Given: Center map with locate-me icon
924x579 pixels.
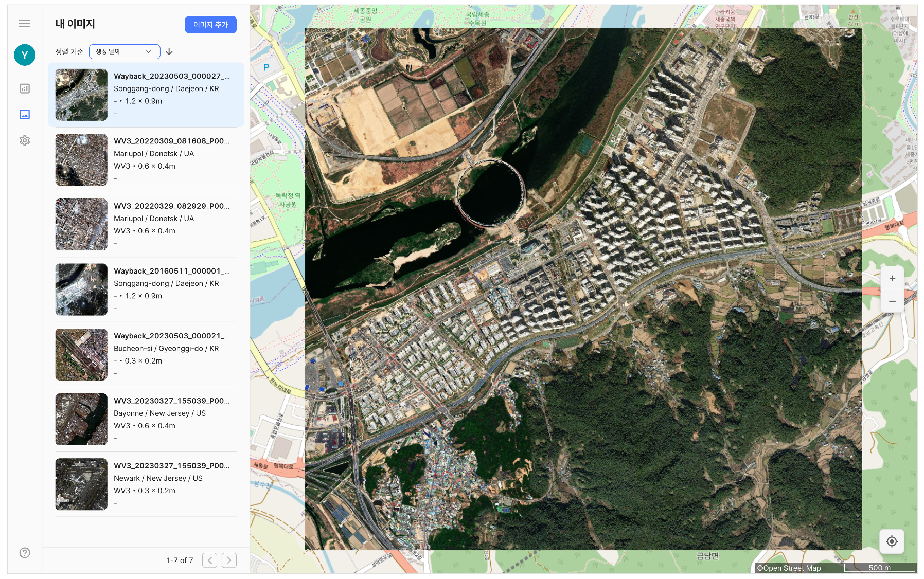Looking at the screenshot, I should click(892, 541).
